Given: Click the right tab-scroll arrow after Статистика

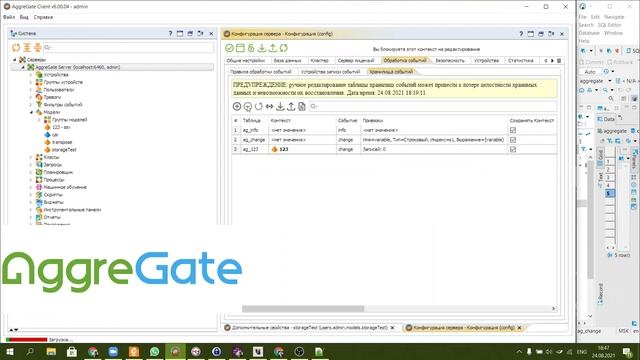Looking at the screenshot, I should point(552,60).
